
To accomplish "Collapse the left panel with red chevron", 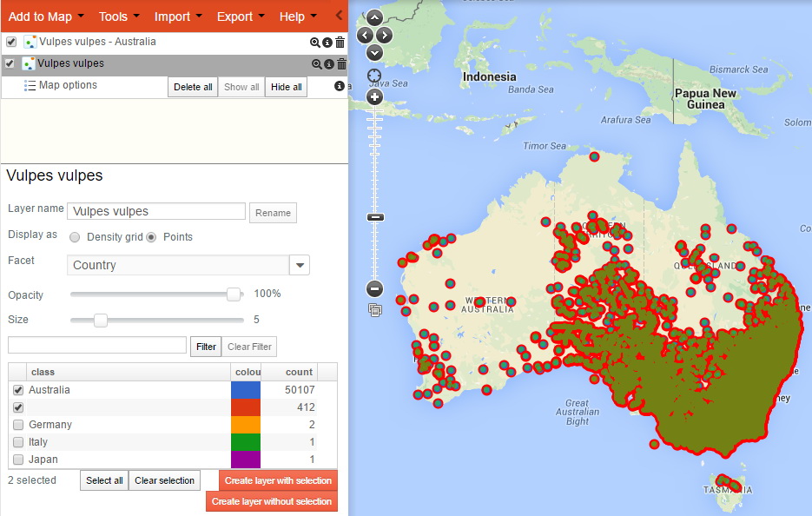I will click(x=339, y=15).
